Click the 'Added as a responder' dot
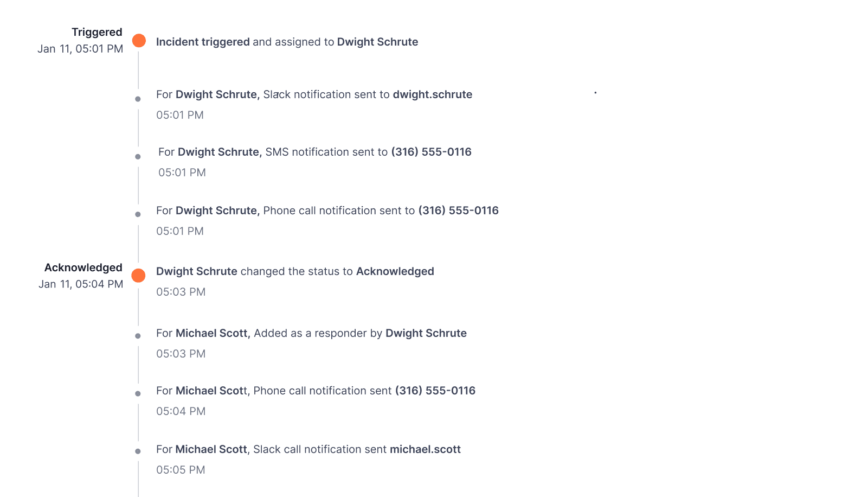Viewport: 868px width, 497px height. [x=138, y=336]
